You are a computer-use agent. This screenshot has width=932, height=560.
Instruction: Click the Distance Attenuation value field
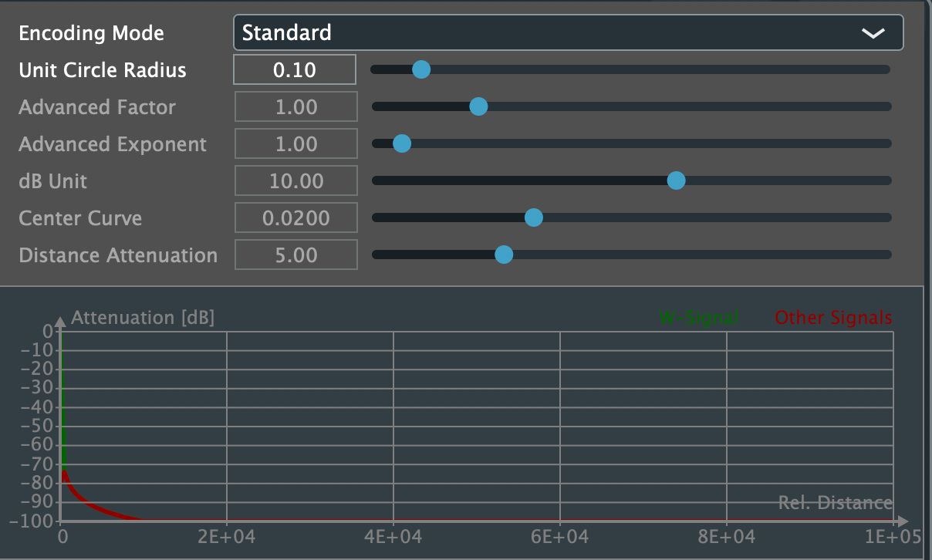[x=295, y=255]
